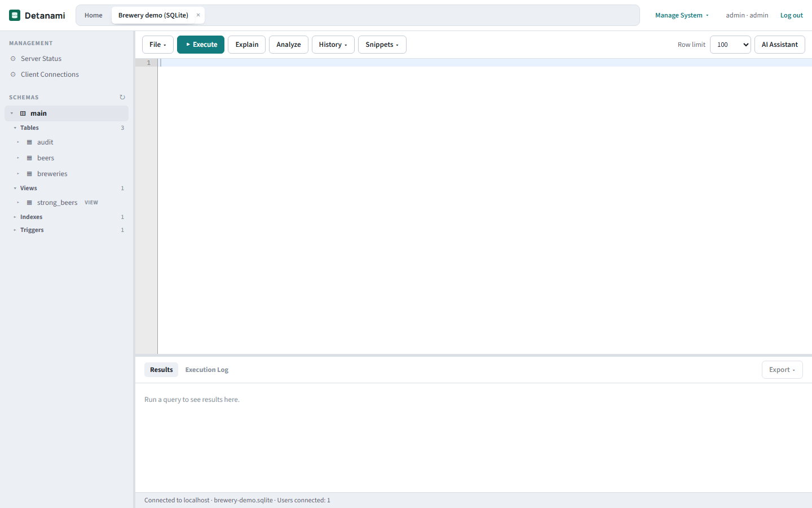
Task: Expand the beers table node
Action: [18, 158]
